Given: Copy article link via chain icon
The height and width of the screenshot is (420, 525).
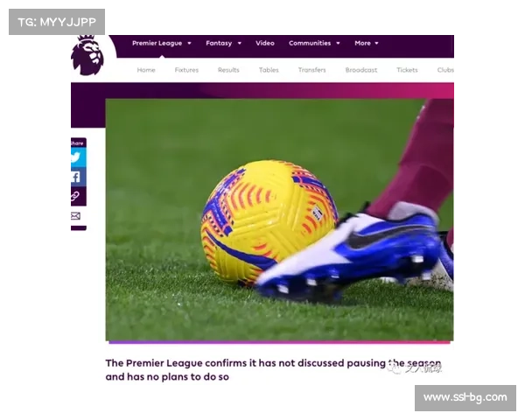Looking at the screenshot, I should click(x=77, y=197).
